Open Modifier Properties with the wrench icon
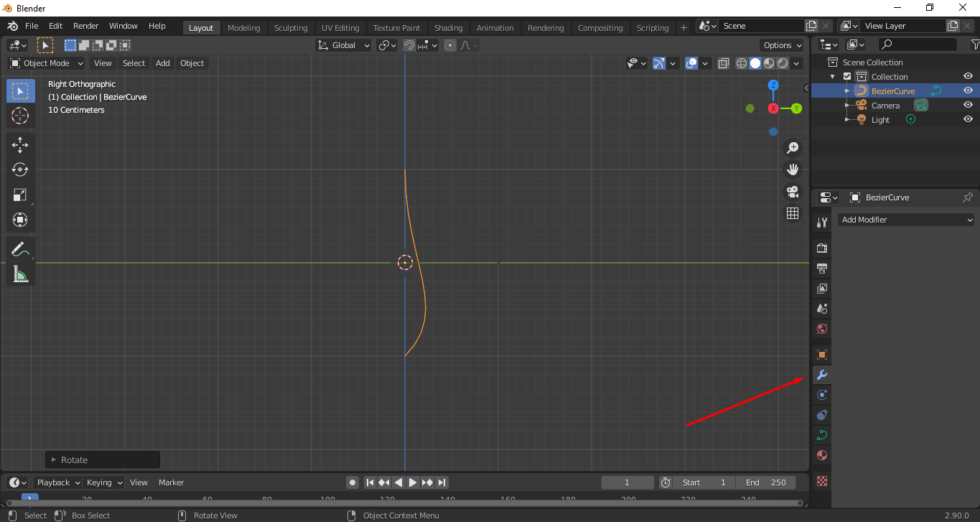 click(821, 374)
